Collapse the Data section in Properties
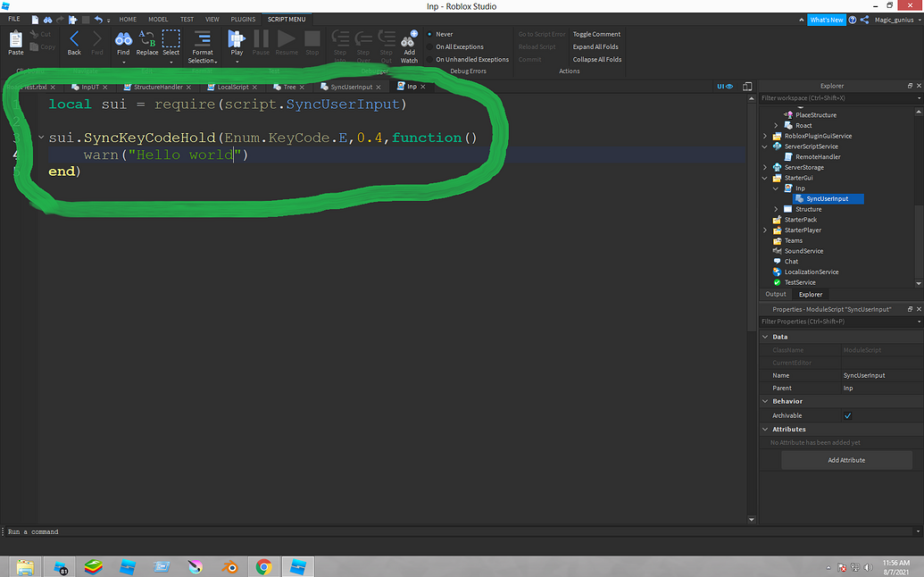The image size is (924, 577). [x=765, y=336]
